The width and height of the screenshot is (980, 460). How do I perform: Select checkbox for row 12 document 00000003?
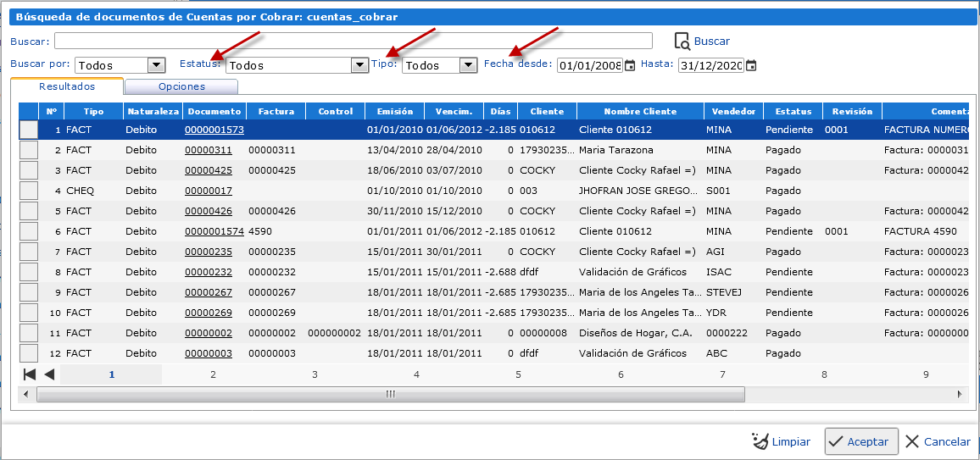(x=29, y=353)
